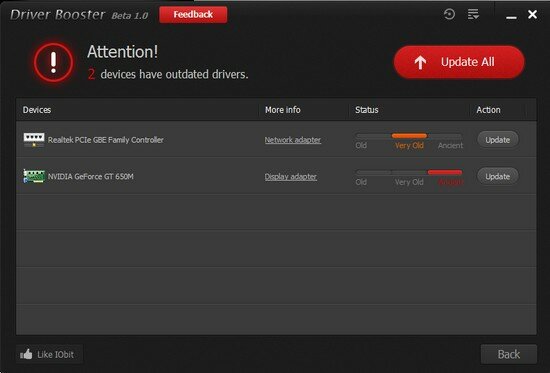This screenshot has height=373, width=550.
Task: Click the Realtek network card icon
Action: [34, 140]
